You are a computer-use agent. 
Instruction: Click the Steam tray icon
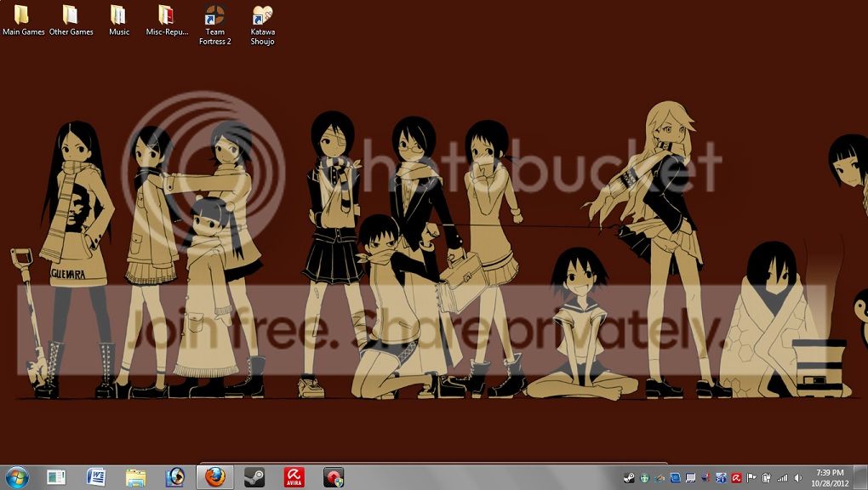629,478
